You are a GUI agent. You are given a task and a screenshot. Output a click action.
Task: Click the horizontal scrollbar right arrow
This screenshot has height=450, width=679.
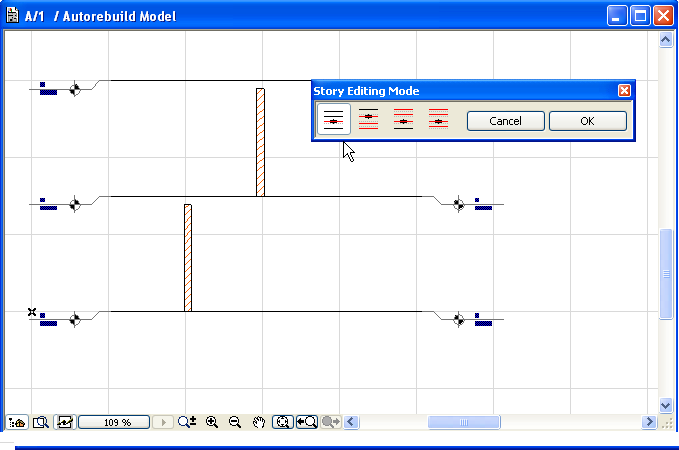[x=649, y=422]
